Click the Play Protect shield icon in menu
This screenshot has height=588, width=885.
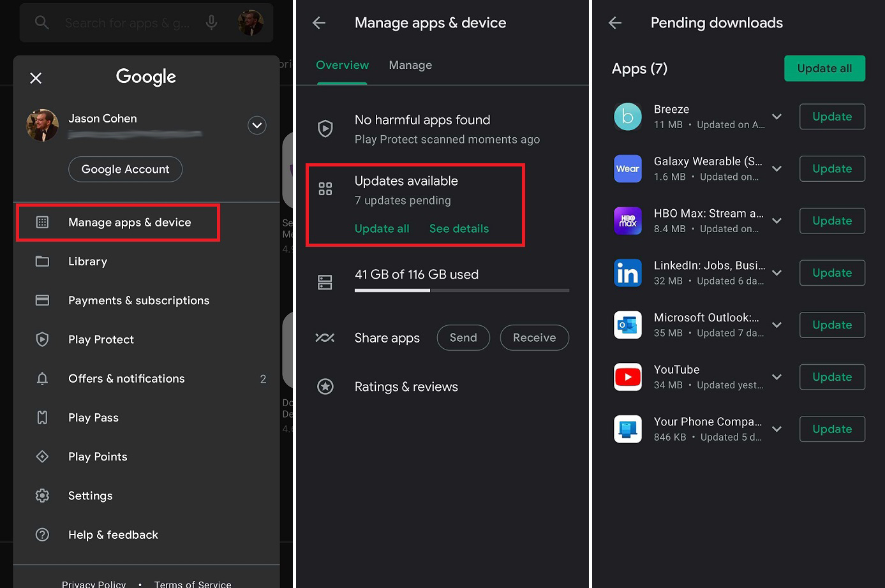click(42, 339)
